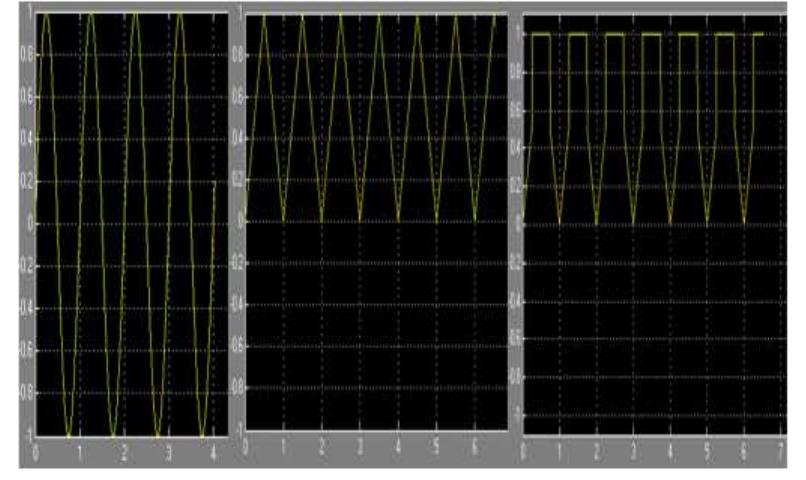Select the clipped flat-top waveform scope plot
The image size is (806, 480).
click(x=654, y=225)
